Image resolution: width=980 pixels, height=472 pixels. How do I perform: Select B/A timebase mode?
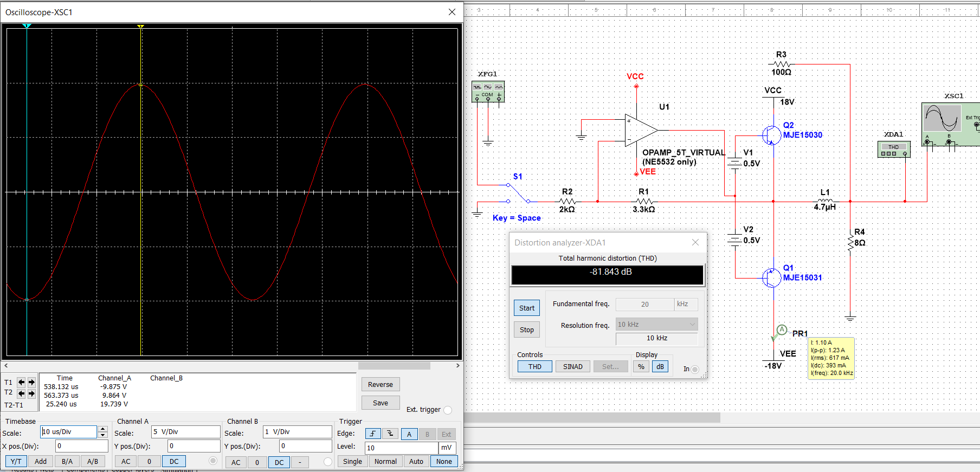click(67, 461)
